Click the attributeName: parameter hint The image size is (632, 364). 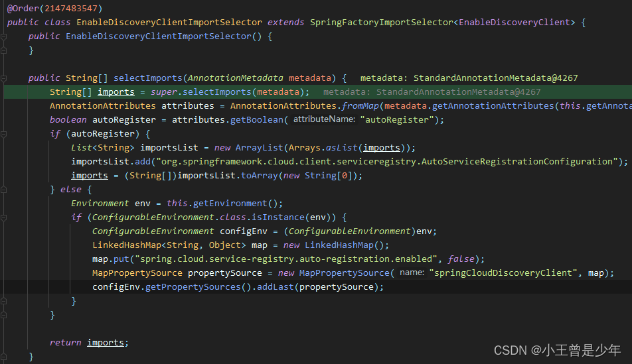tap(324, 119)
